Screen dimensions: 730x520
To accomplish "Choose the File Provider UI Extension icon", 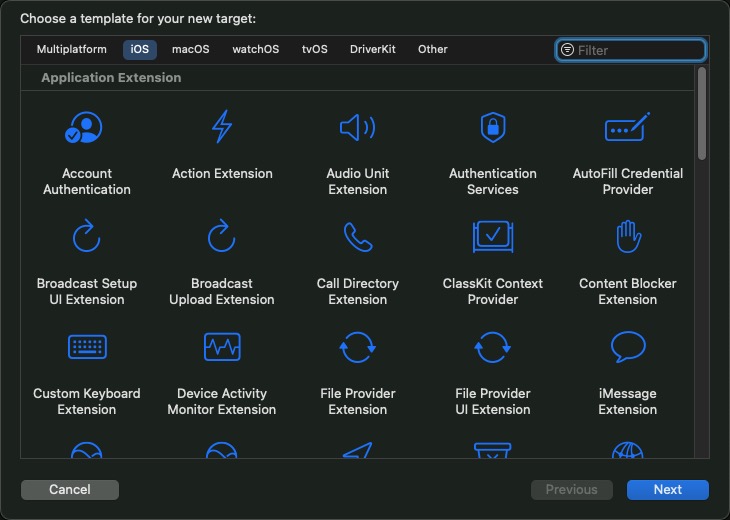I will point(493,347).
